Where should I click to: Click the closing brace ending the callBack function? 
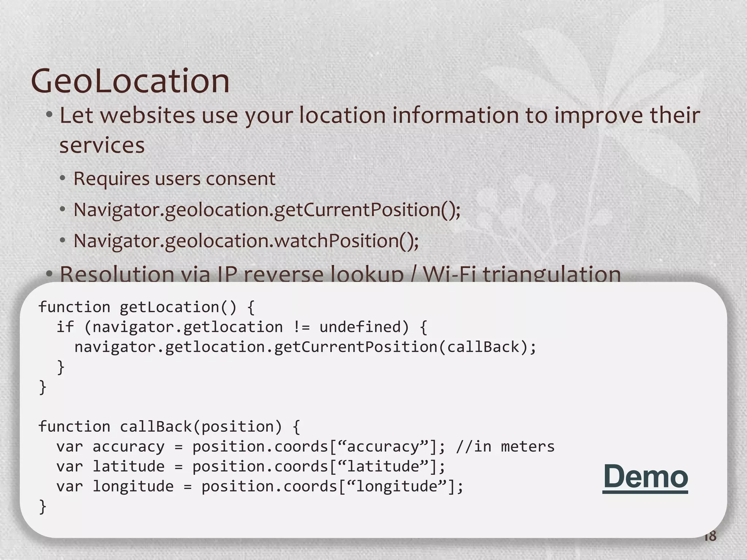pos(43,506)
